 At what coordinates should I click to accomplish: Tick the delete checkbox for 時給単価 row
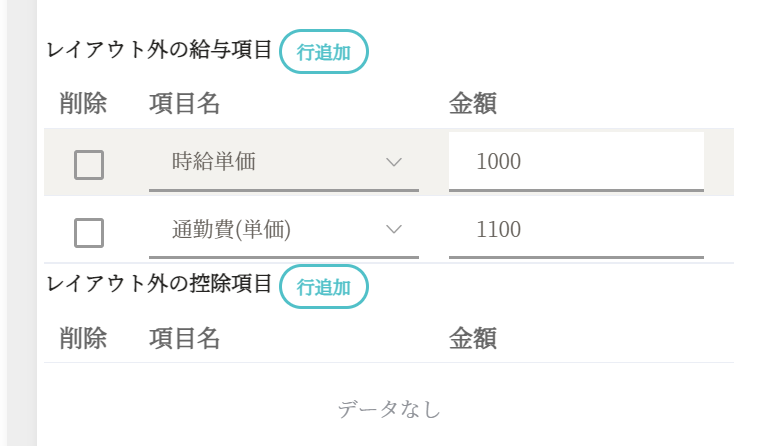tap(89, 164)
